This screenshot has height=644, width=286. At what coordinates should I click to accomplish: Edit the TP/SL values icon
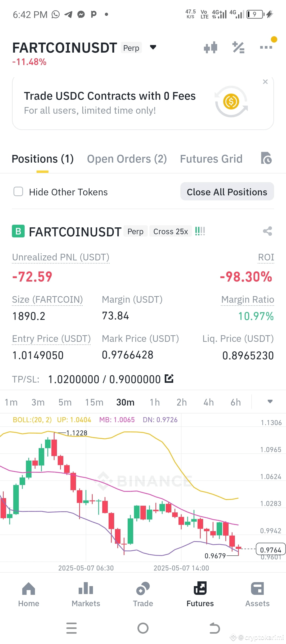click(x=169, y=379)
